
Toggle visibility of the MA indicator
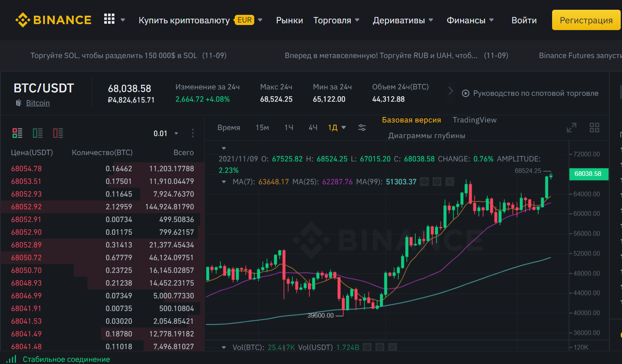click(424, 181)
